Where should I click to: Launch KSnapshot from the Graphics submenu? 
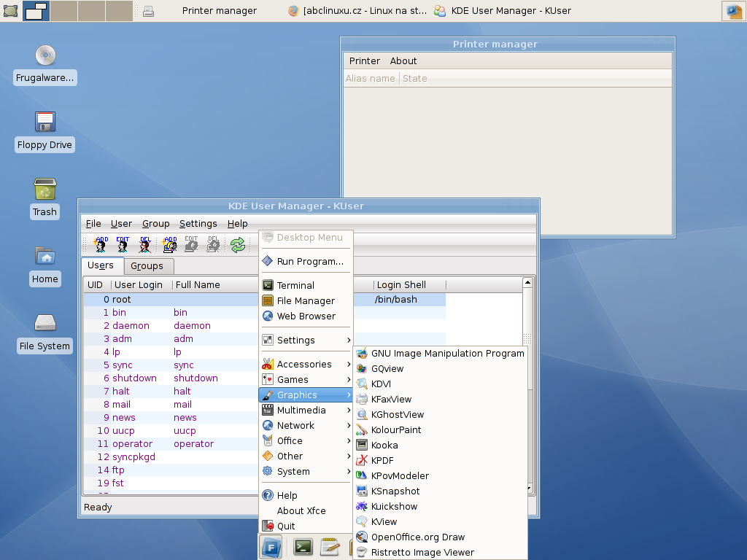point(395,491)
